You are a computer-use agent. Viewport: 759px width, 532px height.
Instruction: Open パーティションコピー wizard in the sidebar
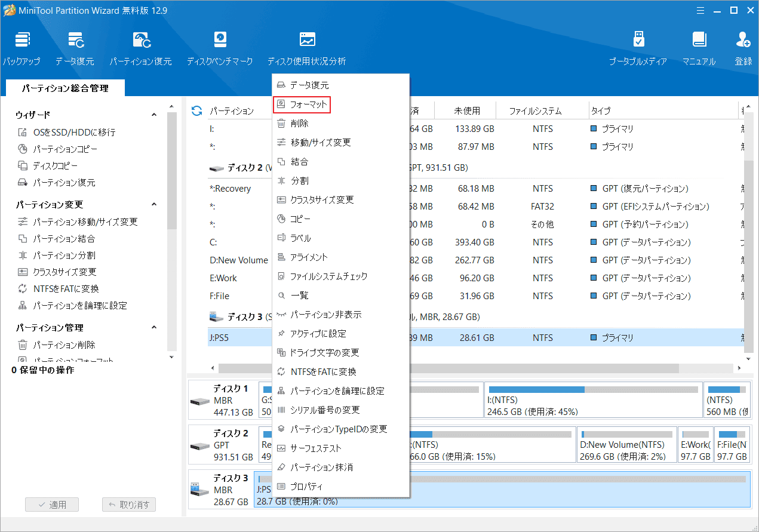pyautogui.click(x=57, y=149)
